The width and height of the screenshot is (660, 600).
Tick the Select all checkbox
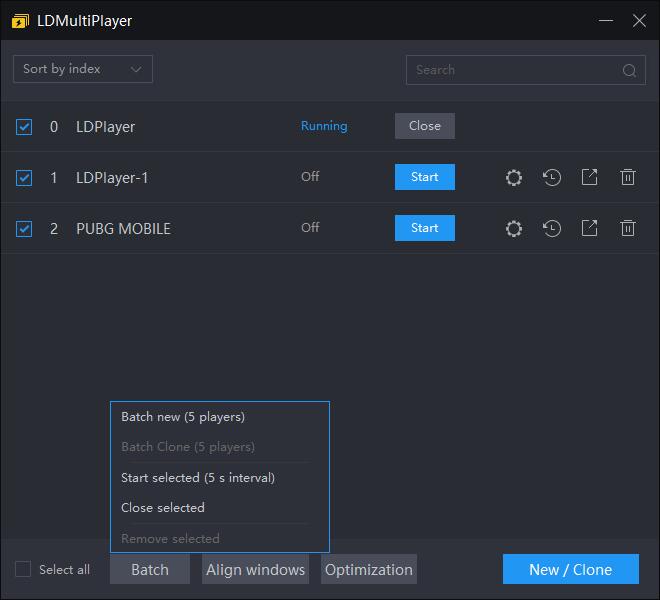click(23, 569)
